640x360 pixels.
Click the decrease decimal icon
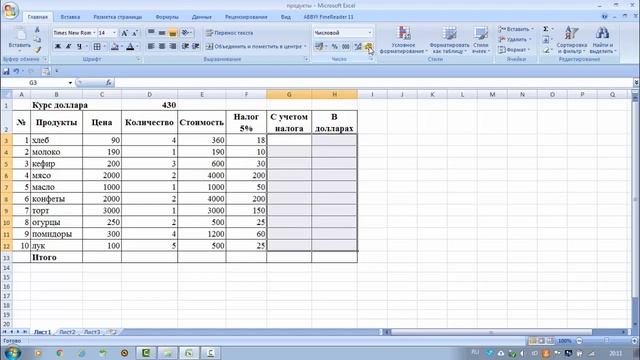click(368, 47)
